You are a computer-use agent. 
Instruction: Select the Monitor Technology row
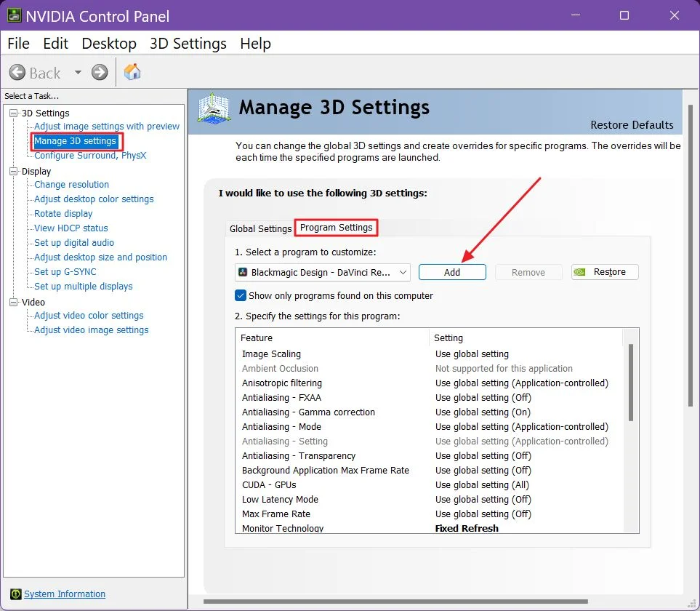pos(429,528)
